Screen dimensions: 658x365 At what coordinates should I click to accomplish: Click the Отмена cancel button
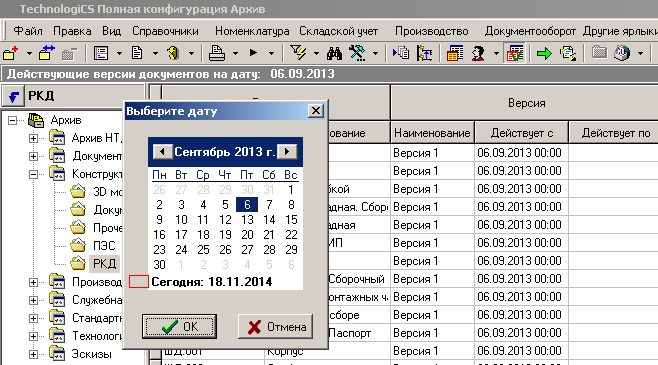pyautogui.click(x=275, y=326)
